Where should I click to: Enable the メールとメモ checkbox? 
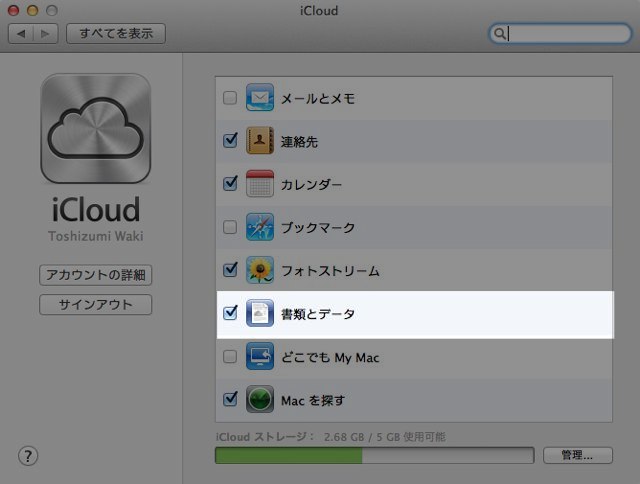(x=230, y=98)
